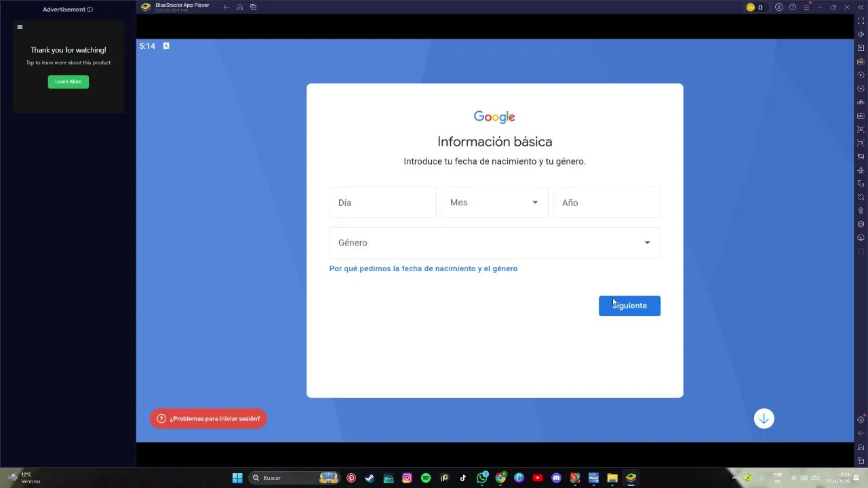Open the Windows Start menu
Image resolution: width=868 pixels, height=488 pixels.
tap(237, 478)
